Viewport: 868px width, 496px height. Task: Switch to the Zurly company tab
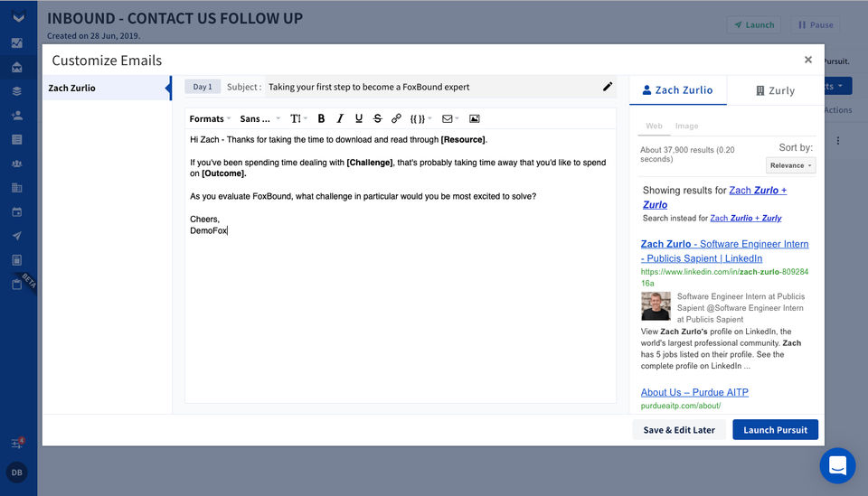click(775, 90)
